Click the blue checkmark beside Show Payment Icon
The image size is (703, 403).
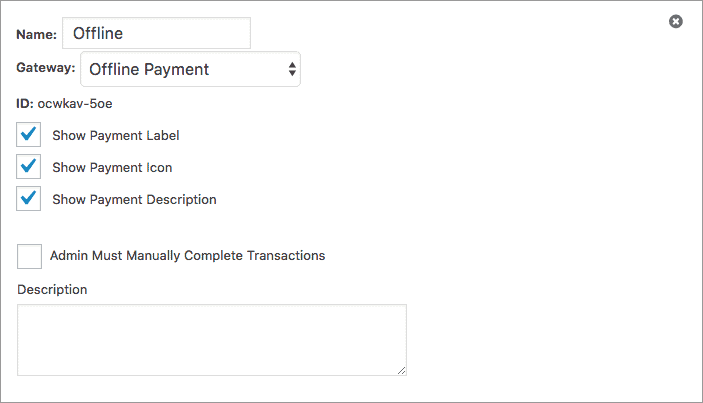pos(29,165)
